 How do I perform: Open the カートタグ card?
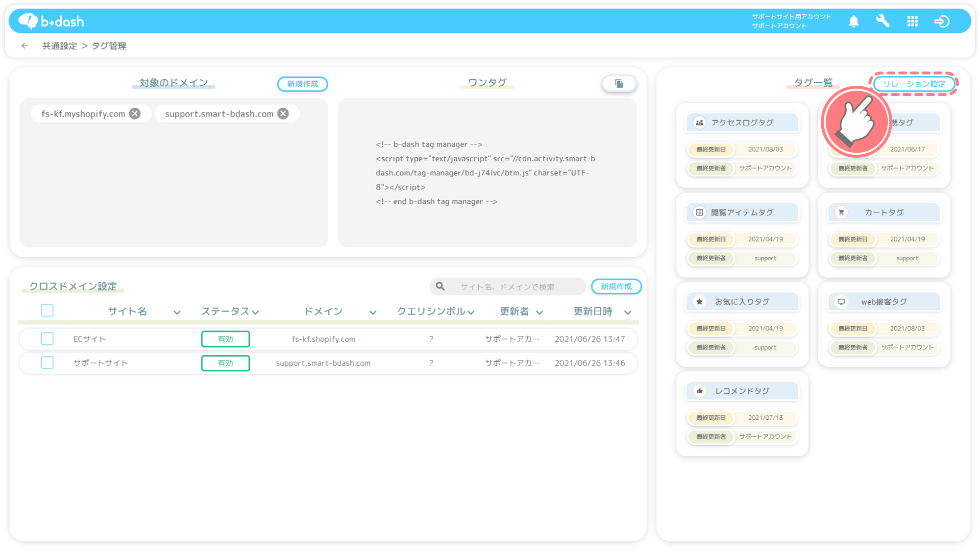coord(884,235)
